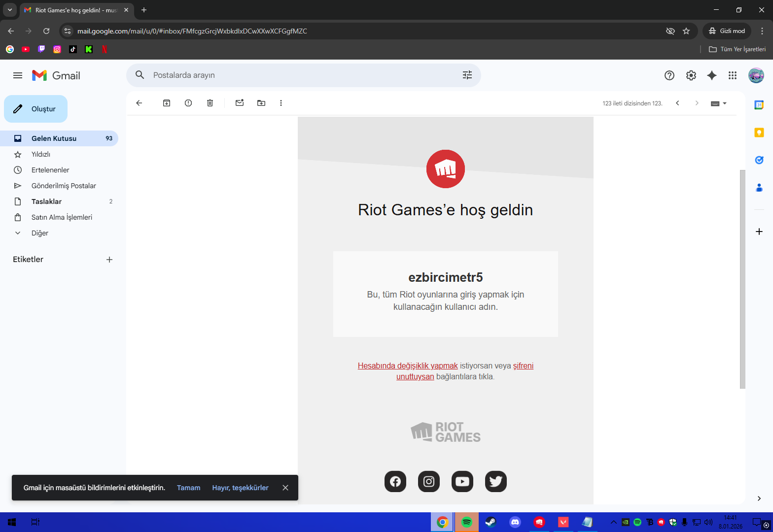Launch Gemini sparkle icon
The height and width of the screenshot is (532, 773).
(x=712, y=75)
